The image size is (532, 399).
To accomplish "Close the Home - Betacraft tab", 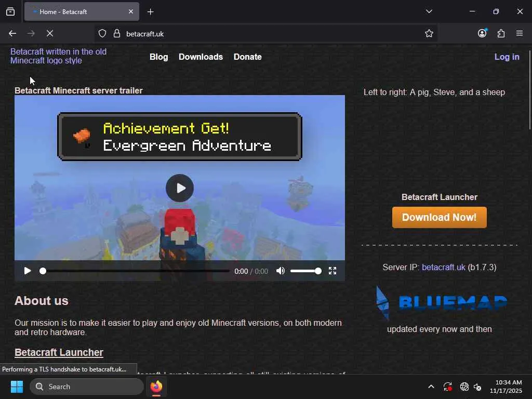I will coord(131,11).
